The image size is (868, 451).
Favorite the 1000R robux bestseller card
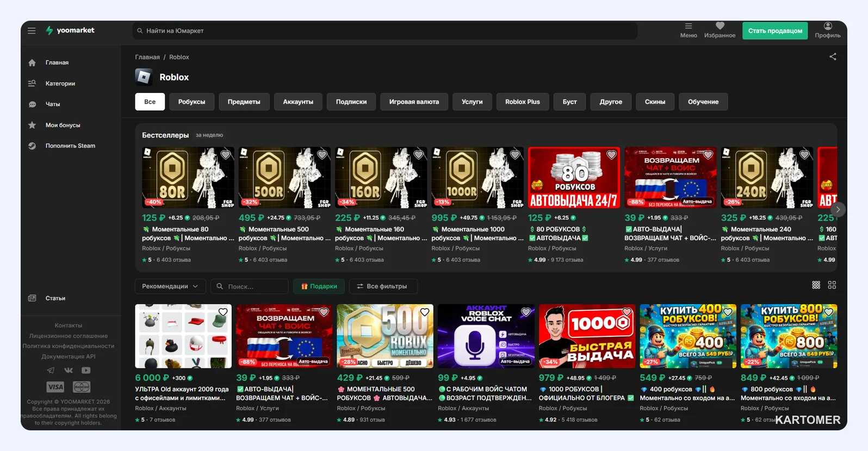(515, 155)
